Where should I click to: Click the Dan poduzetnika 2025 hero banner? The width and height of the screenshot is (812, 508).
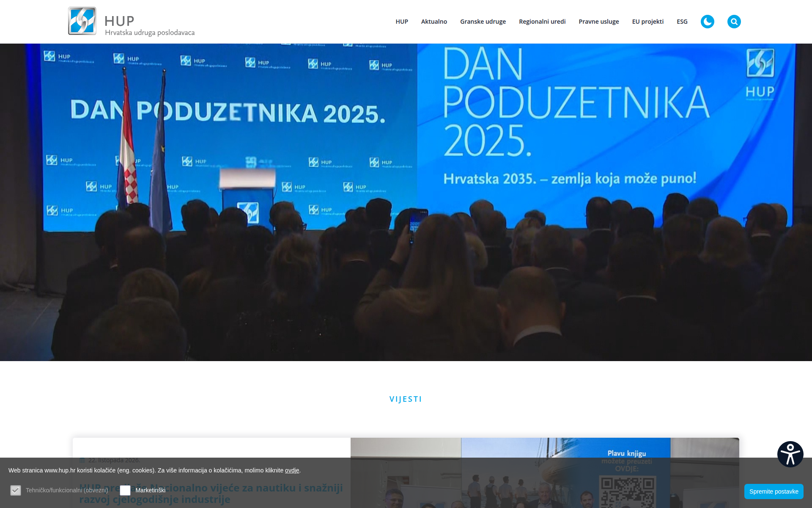406,202
